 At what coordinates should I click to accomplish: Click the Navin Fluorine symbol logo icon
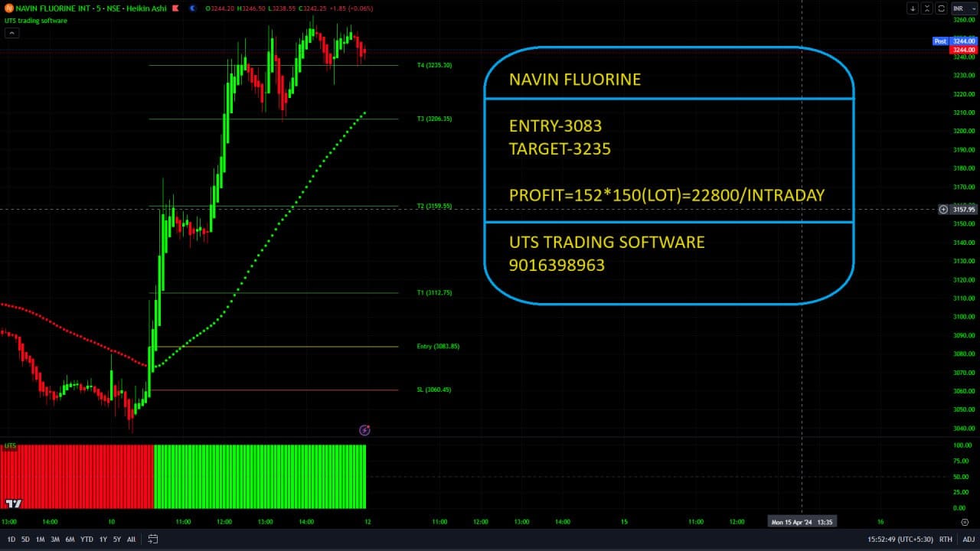tap(9, 8)
